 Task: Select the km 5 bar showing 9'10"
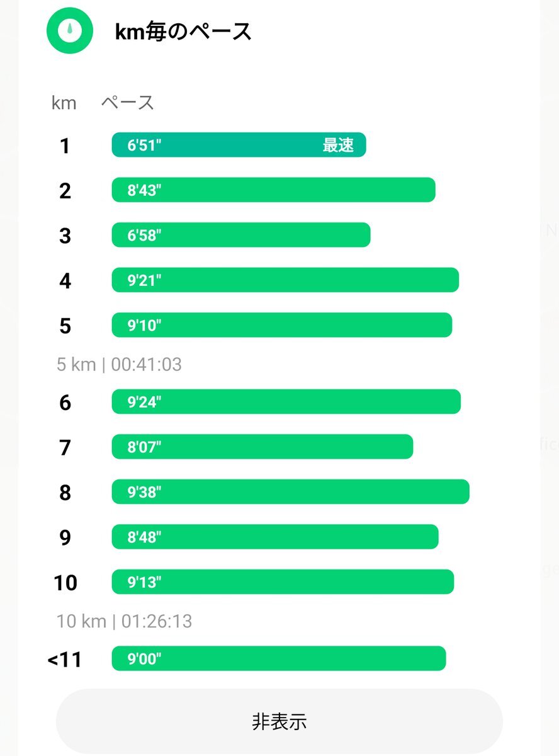coord(282,325)
